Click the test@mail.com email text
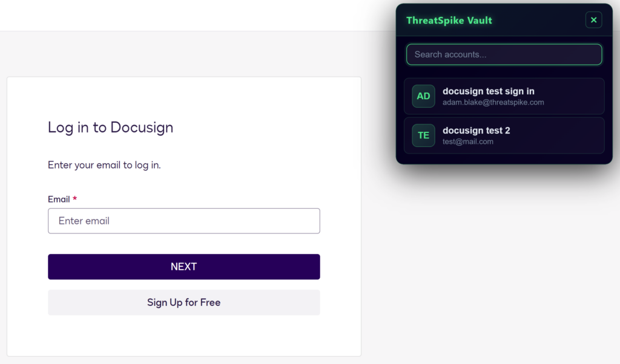Screen dimensions: 620x364 click(467, 141)
